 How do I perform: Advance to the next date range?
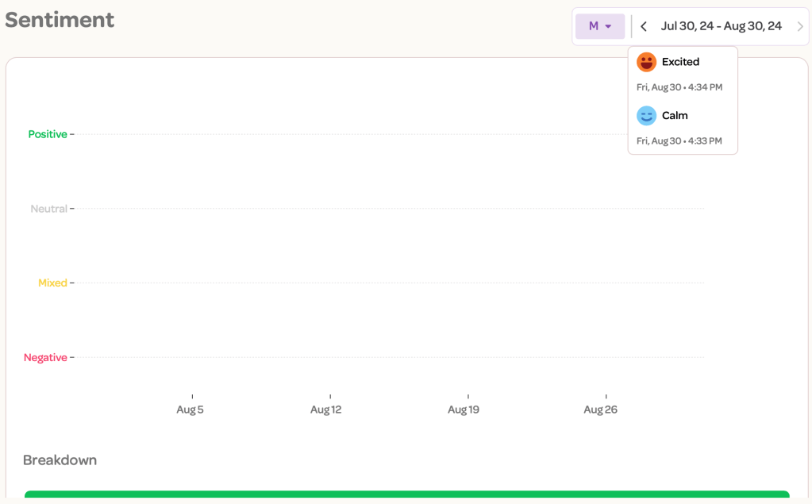point(799,26)
